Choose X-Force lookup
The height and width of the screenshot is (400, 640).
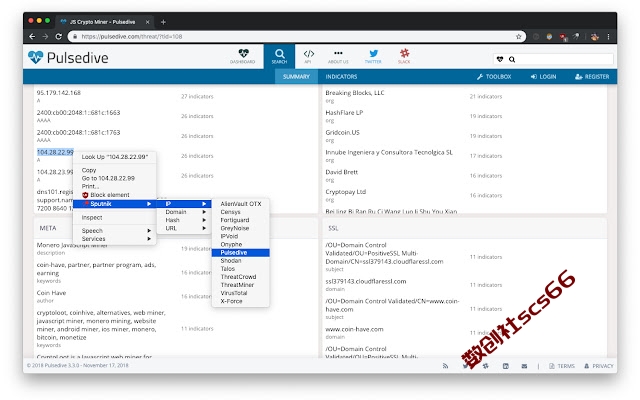240,301
